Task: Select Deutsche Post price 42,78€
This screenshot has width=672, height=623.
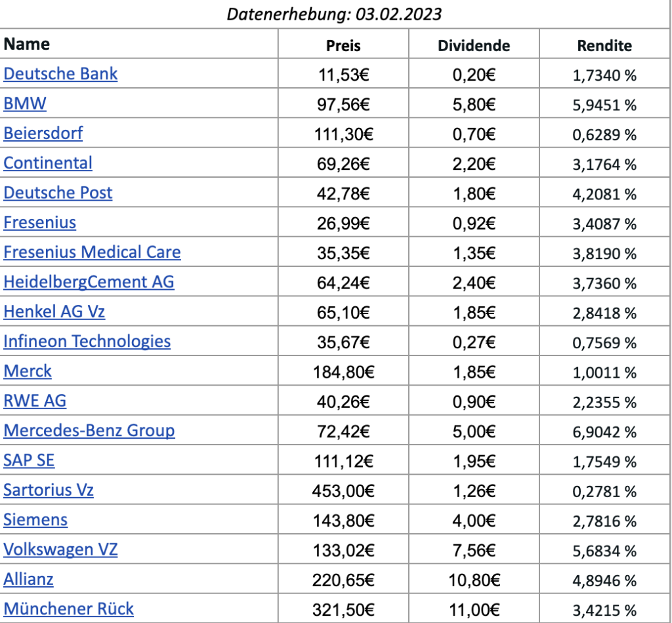Action: pos(343,194)
